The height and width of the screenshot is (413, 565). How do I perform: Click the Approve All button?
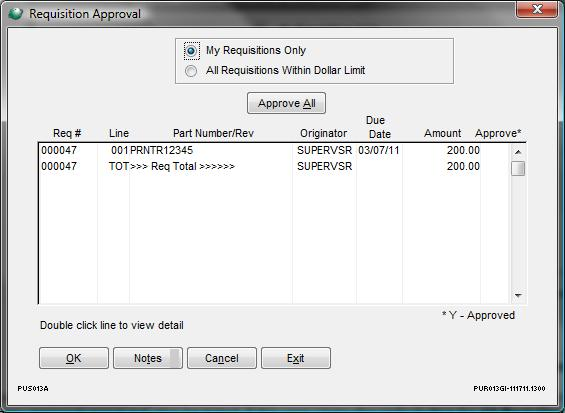(286, 103)
